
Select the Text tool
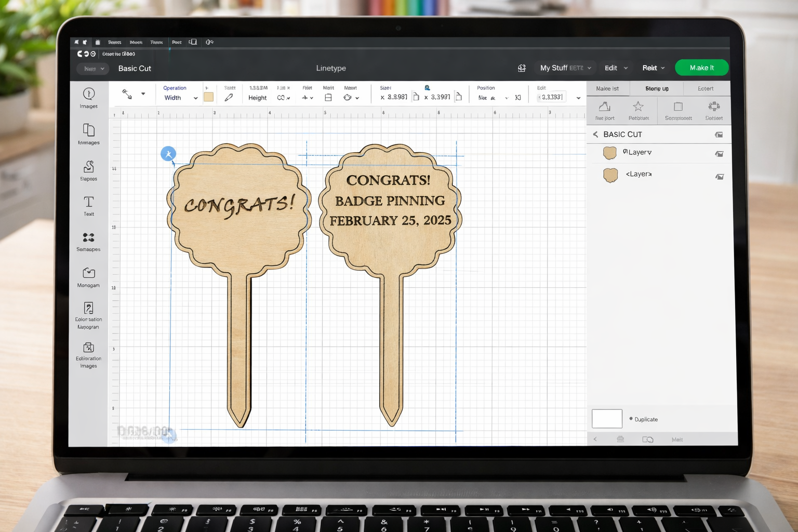coord(89,205)
